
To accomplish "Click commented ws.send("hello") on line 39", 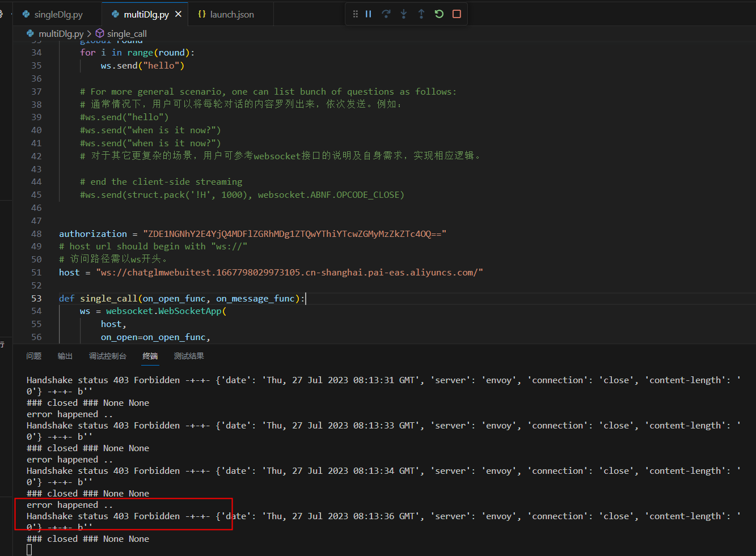I will (x=124, y=117).
